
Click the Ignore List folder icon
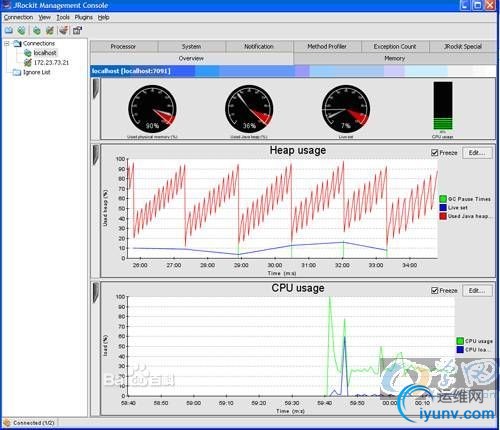[17, 72]
